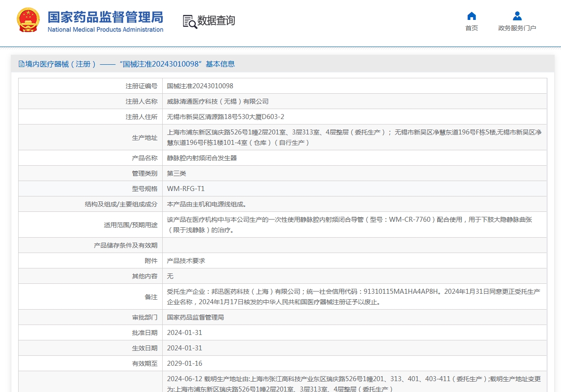Viewport: 561px width, 392px height.
Task: Select change record text starting 2024-06-12 载明生产地址
Action: [x=354, y=384]
